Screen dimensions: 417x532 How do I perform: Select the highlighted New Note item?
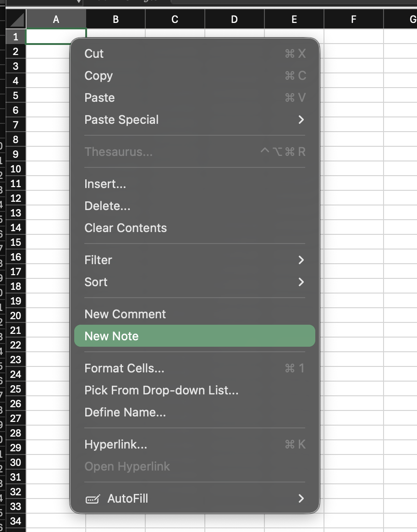click(x=111, y=336)
